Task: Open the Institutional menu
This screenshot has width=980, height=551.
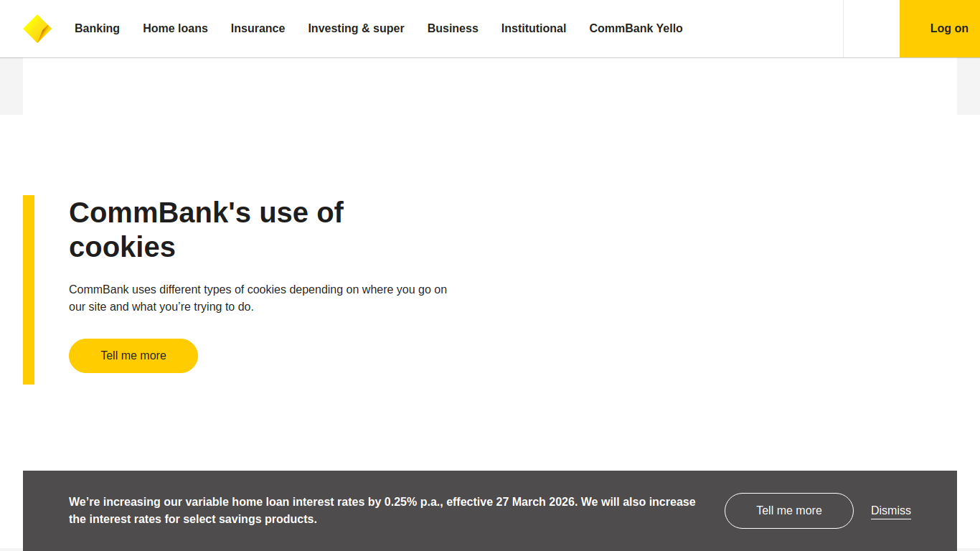Action: (x=534, y=29)
